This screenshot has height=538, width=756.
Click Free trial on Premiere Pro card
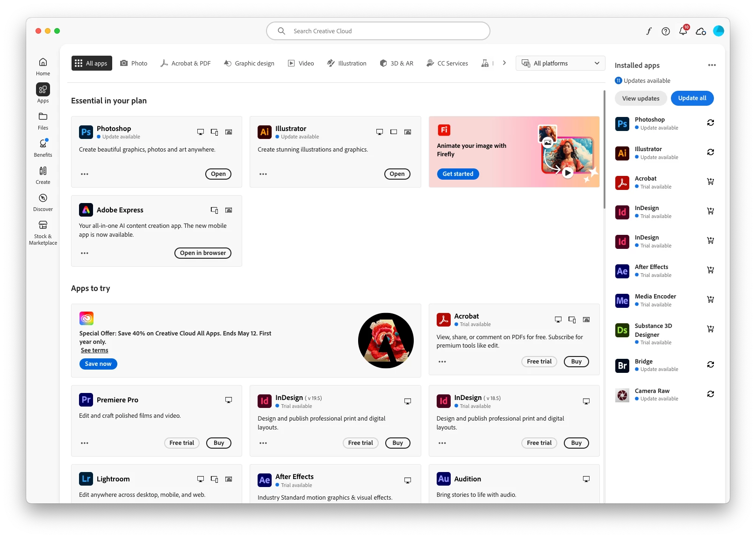(x=182, y=443)
